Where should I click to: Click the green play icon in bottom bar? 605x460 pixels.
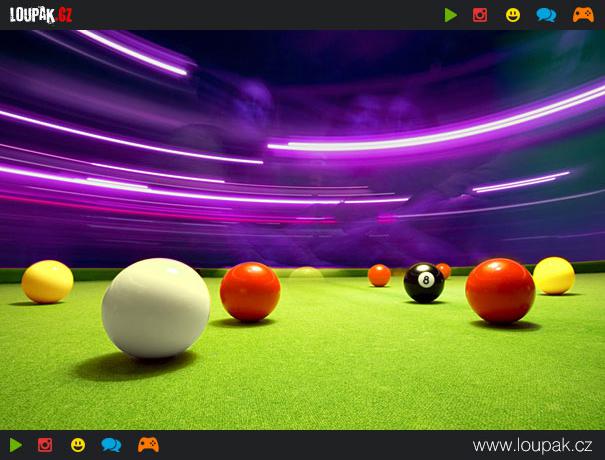[16, 445]
